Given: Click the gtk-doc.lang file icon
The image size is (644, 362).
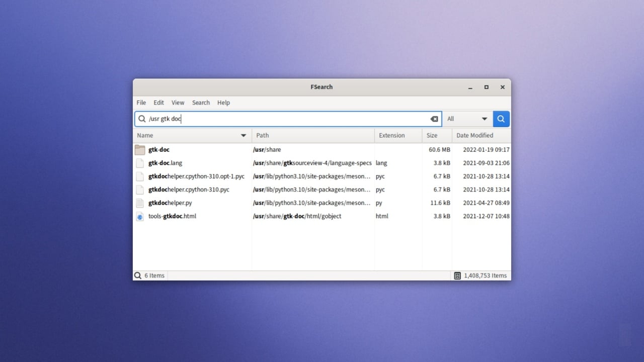Looking at the screenshot, I should click(x=140, y=163).
